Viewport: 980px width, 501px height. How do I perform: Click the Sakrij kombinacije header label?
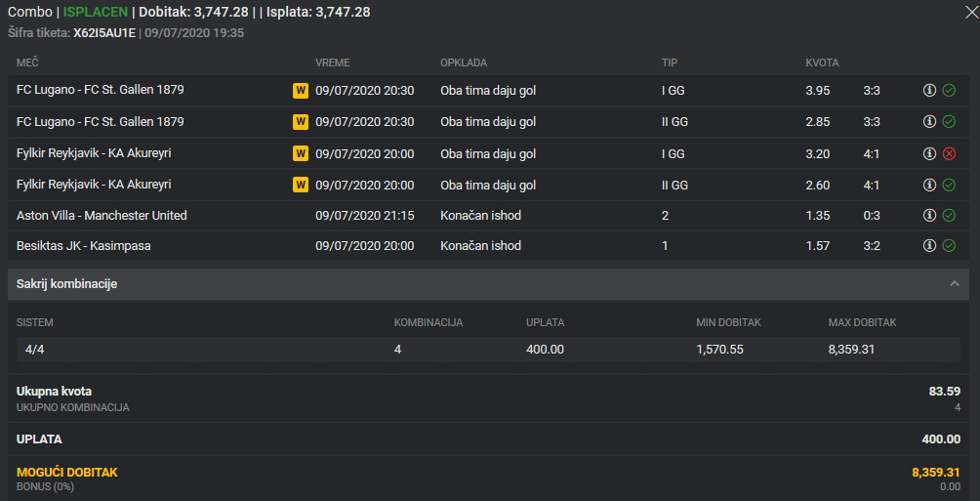(67, 284)
